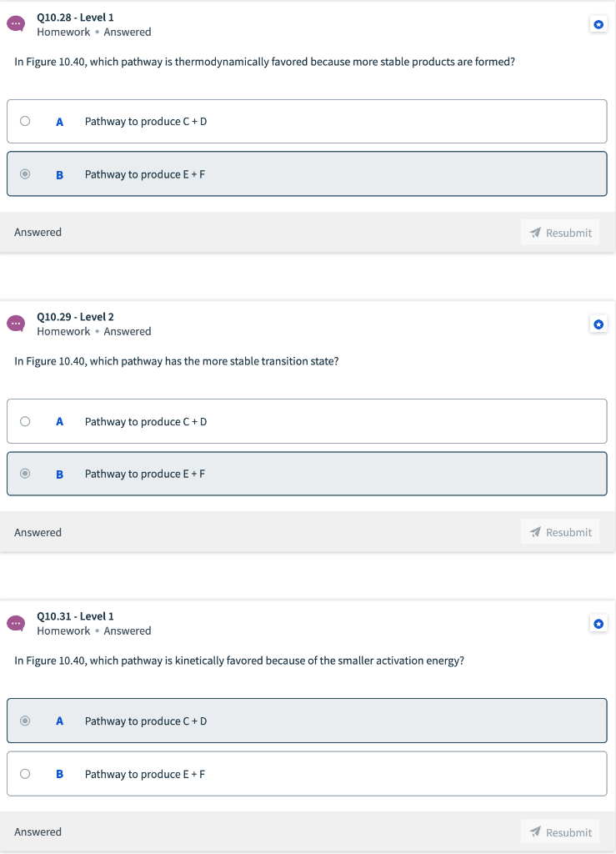Screen dimensions: 616x854
Task: Select radio B for Q10.28 E + F
Action: pyautogui.click(x=25, y=174)
